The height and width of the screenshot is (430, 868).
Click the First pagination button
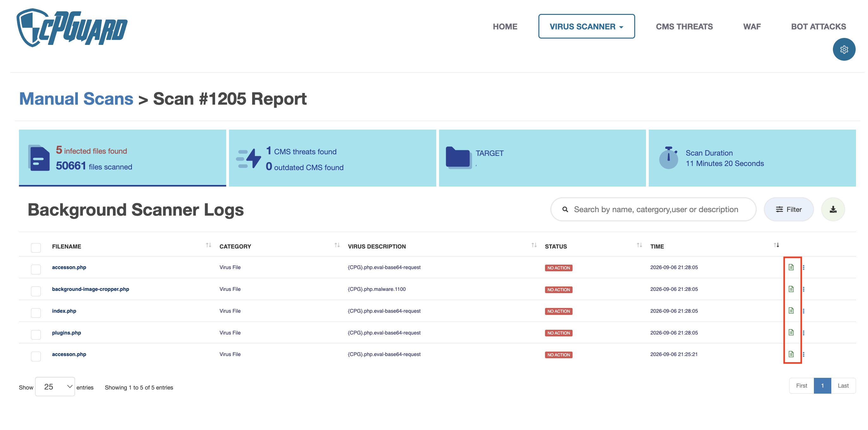pyautogui.click(x=801, y=385)
